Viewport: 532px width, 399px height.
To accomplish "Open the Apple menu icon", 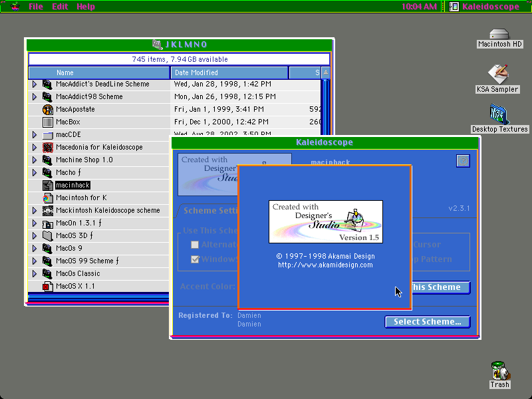I will [x=15, y=7].
